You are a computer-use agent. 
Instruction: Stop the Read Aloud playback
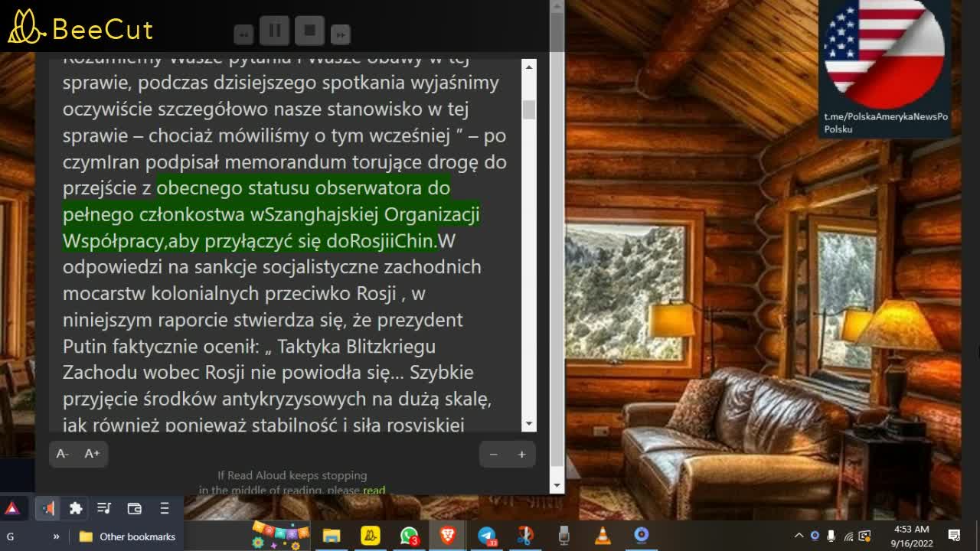[310, 31]
